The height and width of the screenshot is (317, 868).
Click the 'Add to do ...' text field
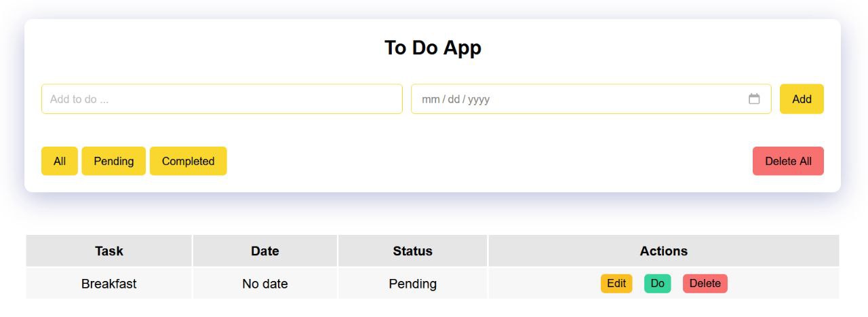click(222, 99)
